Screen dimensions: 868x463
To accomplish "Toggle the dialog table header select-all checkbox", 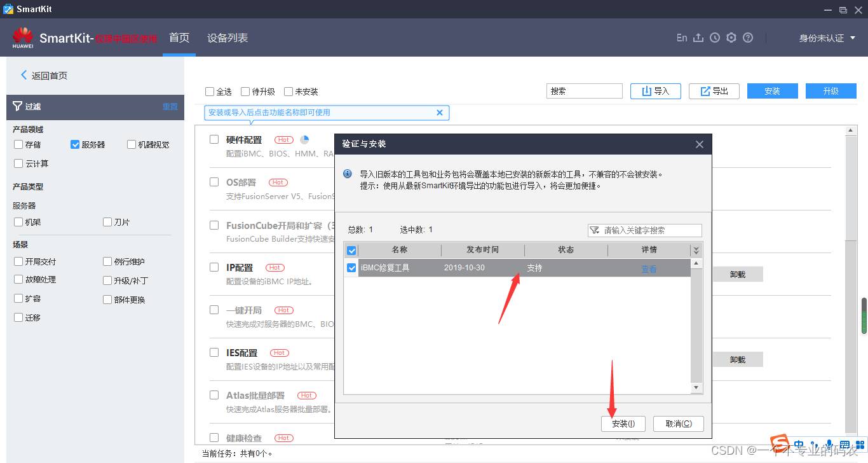I will 351,250.
